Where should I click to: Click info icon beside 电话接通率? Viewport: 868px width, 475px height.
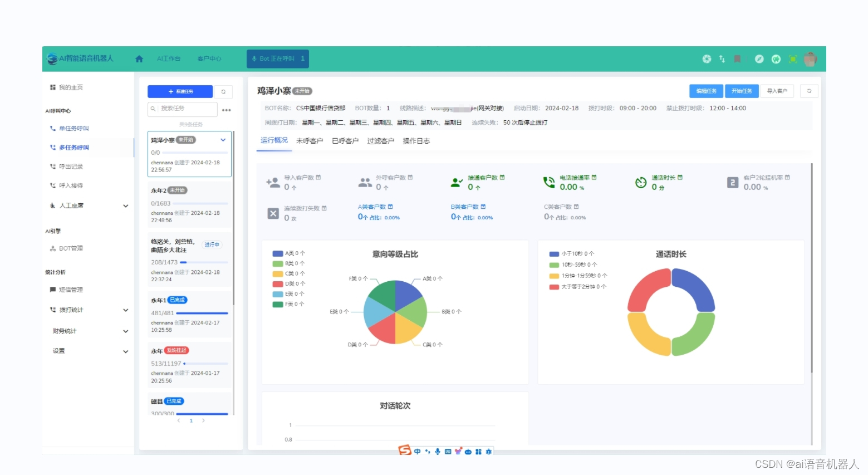pos(594,177)
